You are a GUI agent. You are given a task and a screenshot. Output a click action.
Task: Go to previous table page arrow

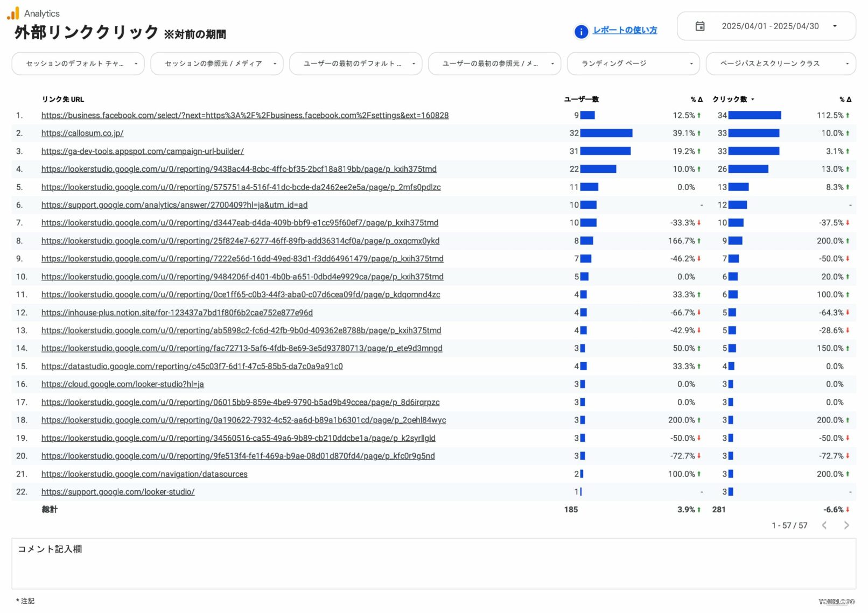(824, 525)
